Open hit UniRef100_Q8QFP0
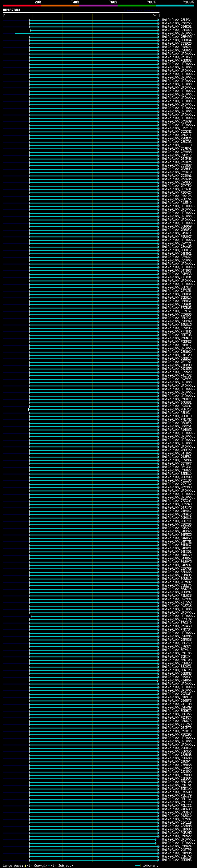Screen dimensions: 197x868 (176, 450)
